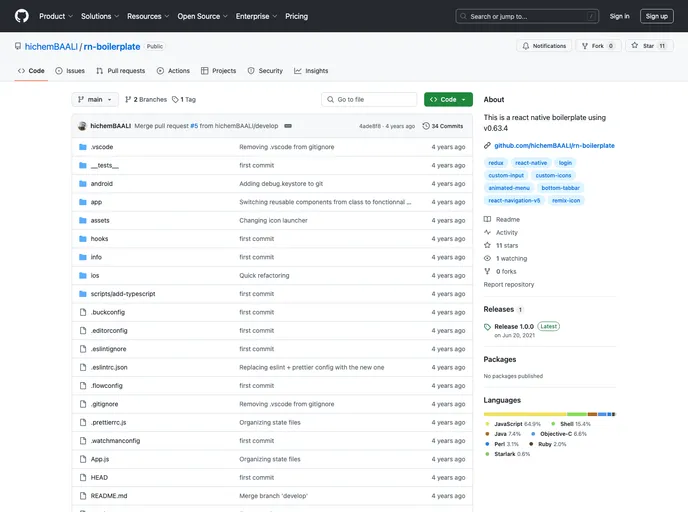Screen dimensions: 688x512
Task: Click the forks icon in About
Action: (x=487, y=271)
